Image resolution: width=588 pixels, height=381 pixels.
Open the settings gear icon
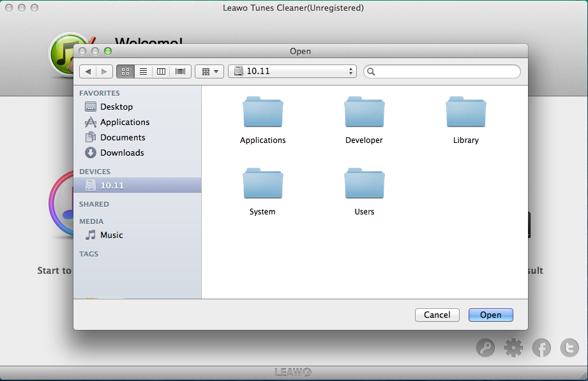(x=513, y=348)
